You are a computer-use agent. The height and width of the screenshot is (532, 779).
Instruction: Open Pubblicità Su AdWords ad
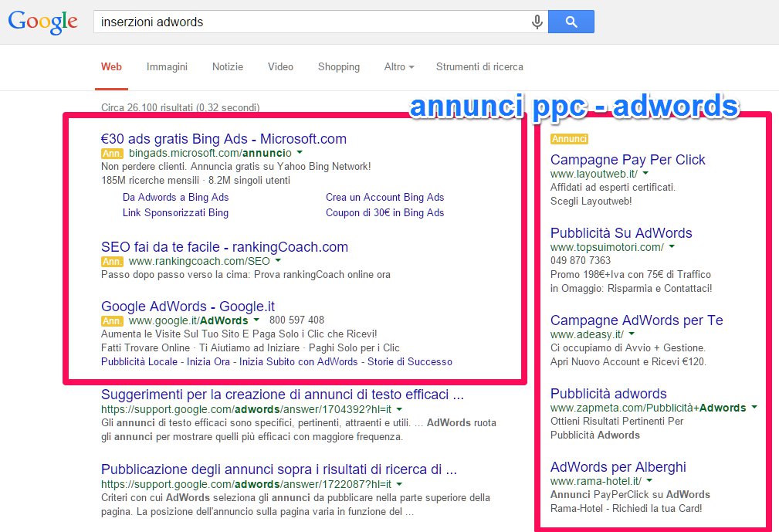pyautogui.click(x=621, y=233)
